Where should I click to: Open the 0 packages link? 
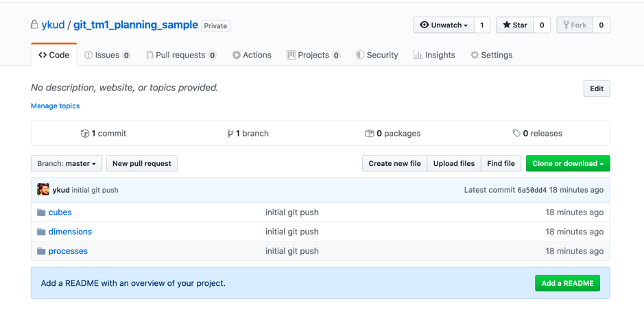point(393,134)
